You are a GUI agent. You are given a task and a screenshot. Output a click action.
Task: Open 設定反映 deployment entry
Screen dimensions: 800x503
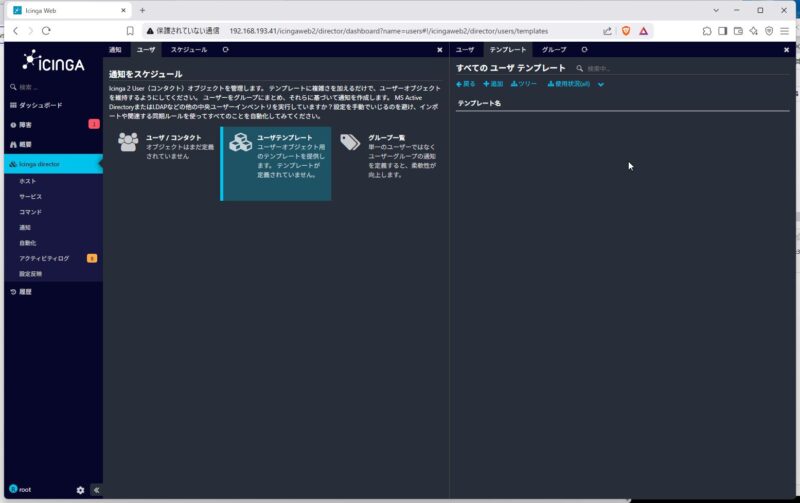pyautogui.click(x=31, y=274)
